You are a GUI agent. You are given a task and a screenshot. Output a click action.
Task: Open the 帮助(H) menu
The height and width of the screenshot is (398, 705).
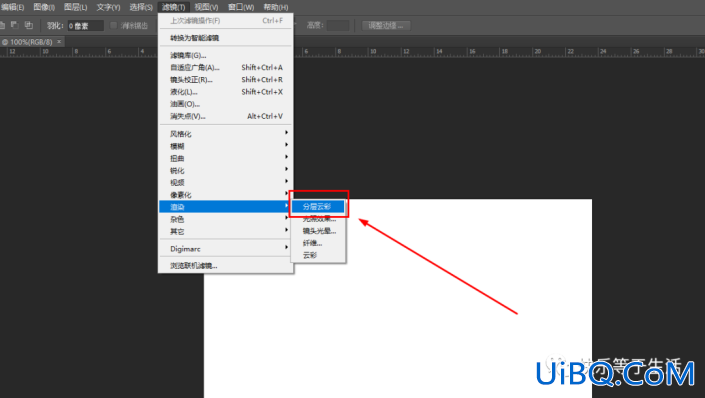276,7
